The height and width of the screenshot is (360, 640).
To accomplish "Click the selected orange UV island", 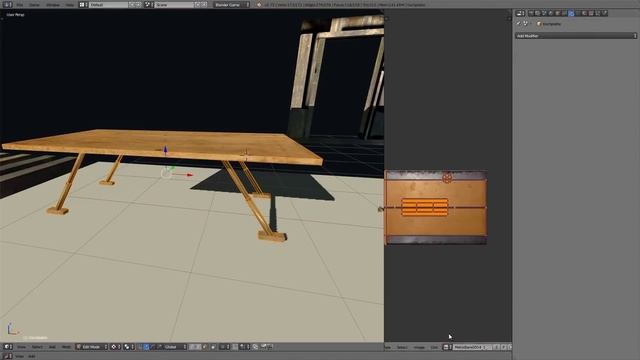I will (x=425, y=207).
